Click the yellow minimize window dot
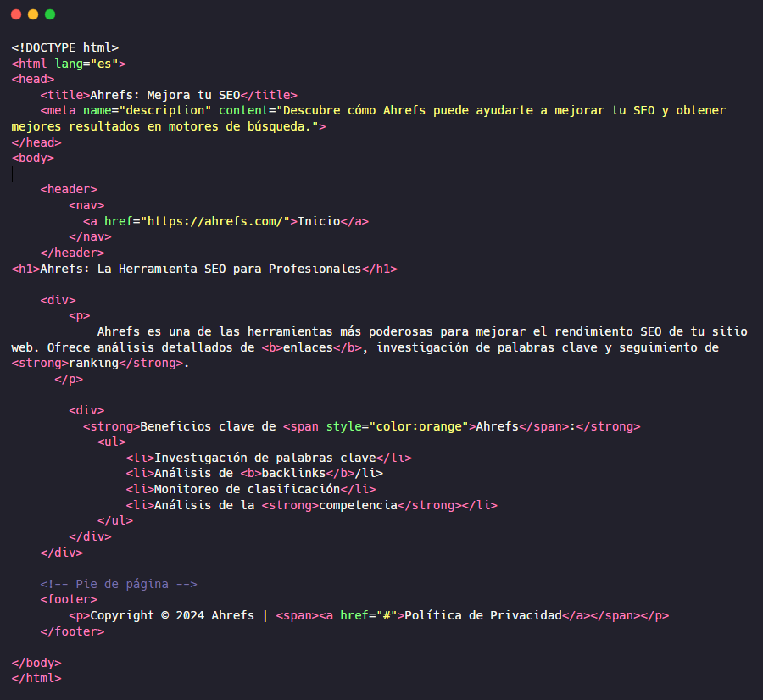763x700 pixels. click(33, 14)
